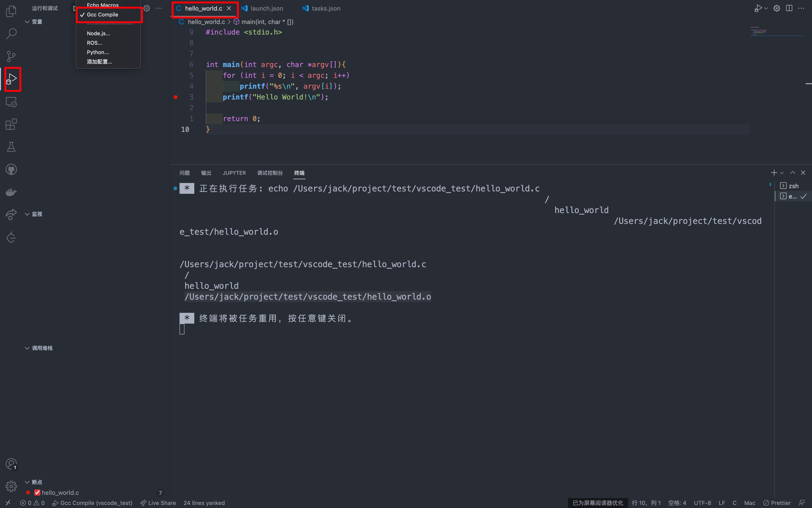Open the Debug Console panel tab
This screenshot has height=508, width=812.
[x=270, y=173]
